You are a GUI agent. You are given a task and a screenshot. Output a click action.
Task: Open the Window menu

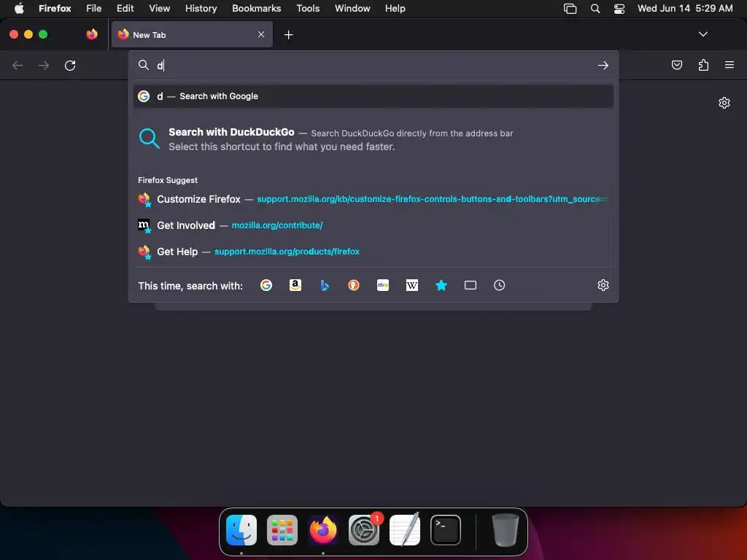coord(352,8)
